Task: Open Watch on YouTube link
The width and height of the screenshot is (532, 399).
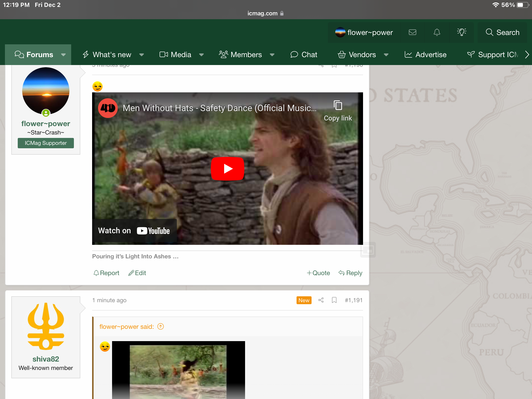Action: click(134, 231)
